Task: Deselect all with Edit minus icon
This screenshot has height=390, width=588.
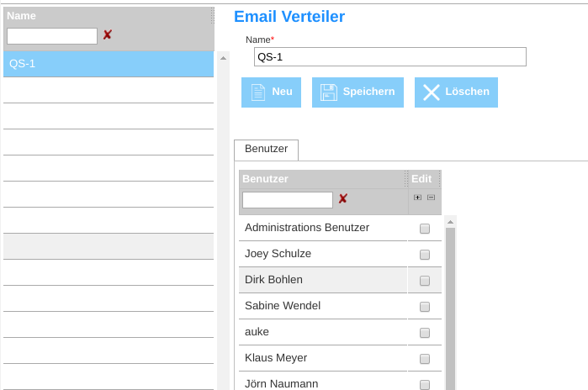Action: coord(431,198)
